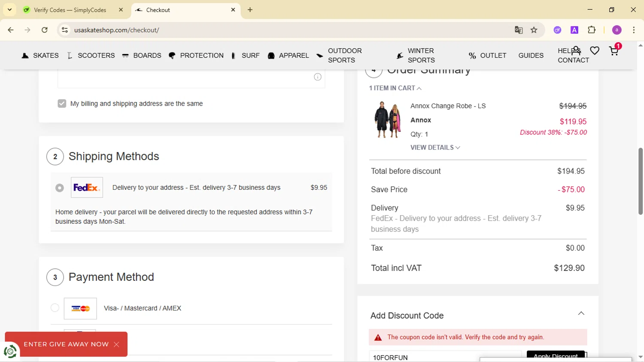Click the round badge beside give away banner
Viewport: 644px width, 362px height.
[10, 351]
